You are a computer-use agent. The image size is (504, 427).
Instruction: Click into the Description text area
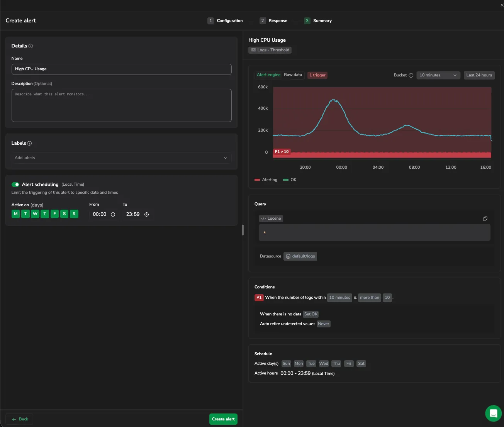[x=122, y=105]
